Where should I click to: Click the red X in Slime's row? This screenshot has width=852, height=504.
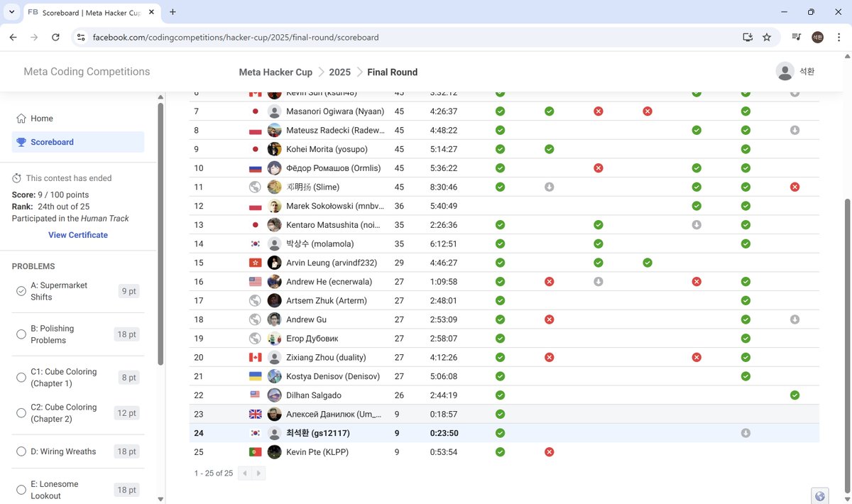tap(794, 187)
